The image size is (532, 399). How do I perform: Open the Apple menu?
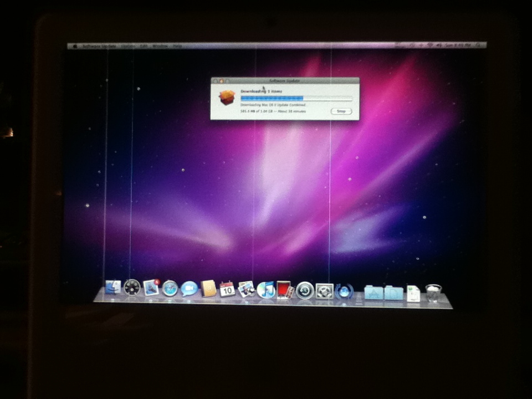pos(75,46)
